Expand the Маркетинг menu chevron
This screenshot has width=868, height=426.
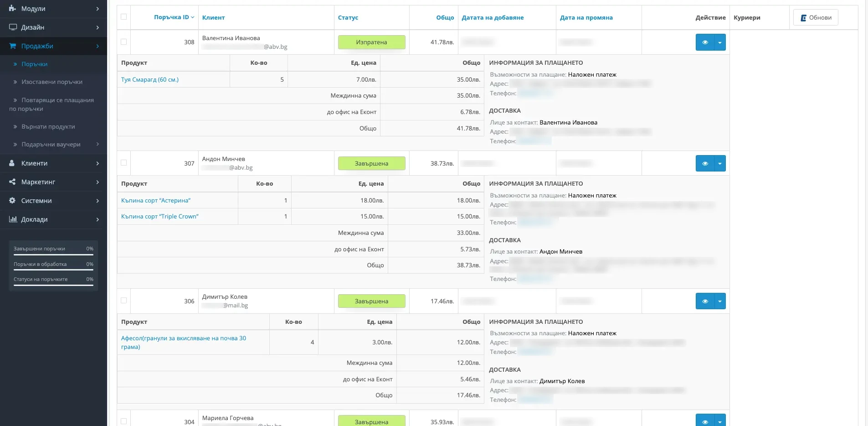pos(98,182)
